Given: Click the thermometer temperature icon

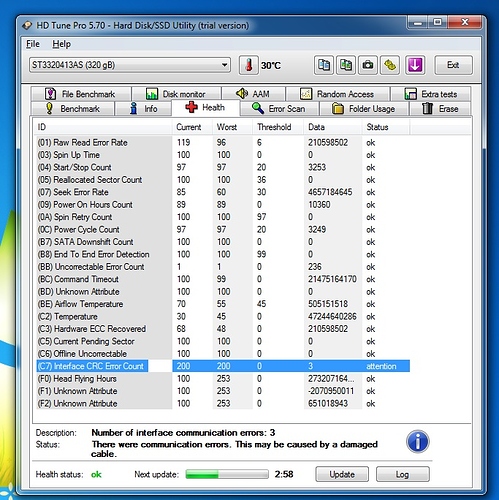Looking at the screenshot, I should [249, 65].
